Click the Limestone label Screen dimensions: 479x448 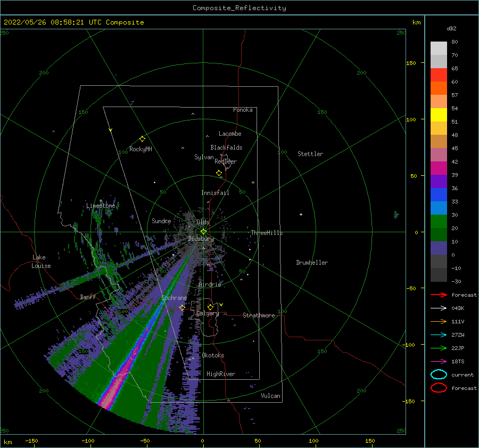101,206
